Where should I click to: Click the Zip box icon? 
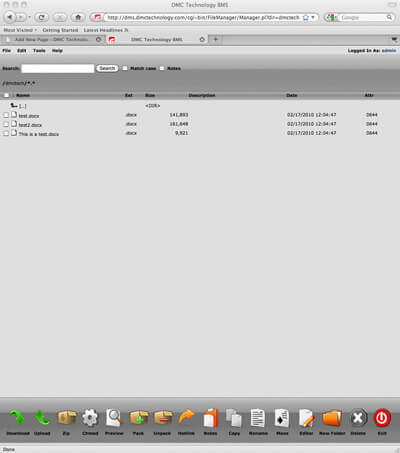66,418
